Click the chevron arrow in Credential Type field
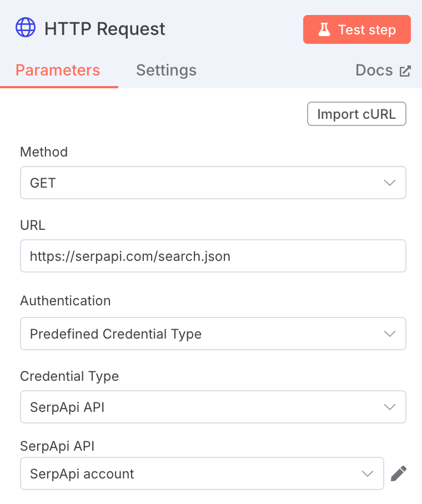 (x=389, y=407)
